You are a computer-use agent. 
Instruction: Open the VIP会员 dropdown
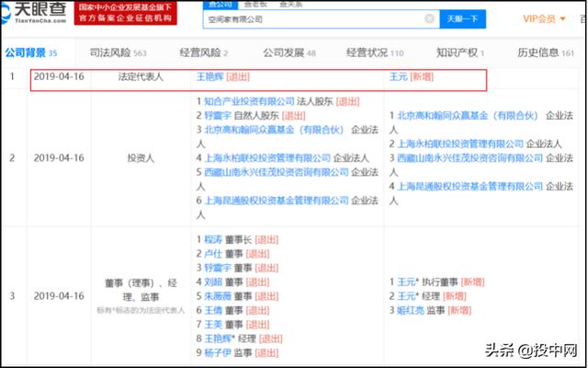pos(544,18)
